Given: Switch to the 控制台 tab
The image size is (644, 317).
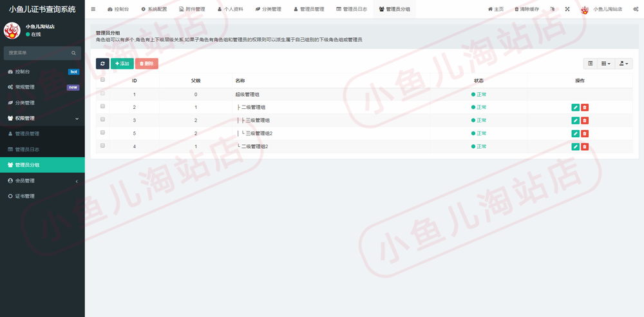Looking at the screenshot, I should 118,9.
